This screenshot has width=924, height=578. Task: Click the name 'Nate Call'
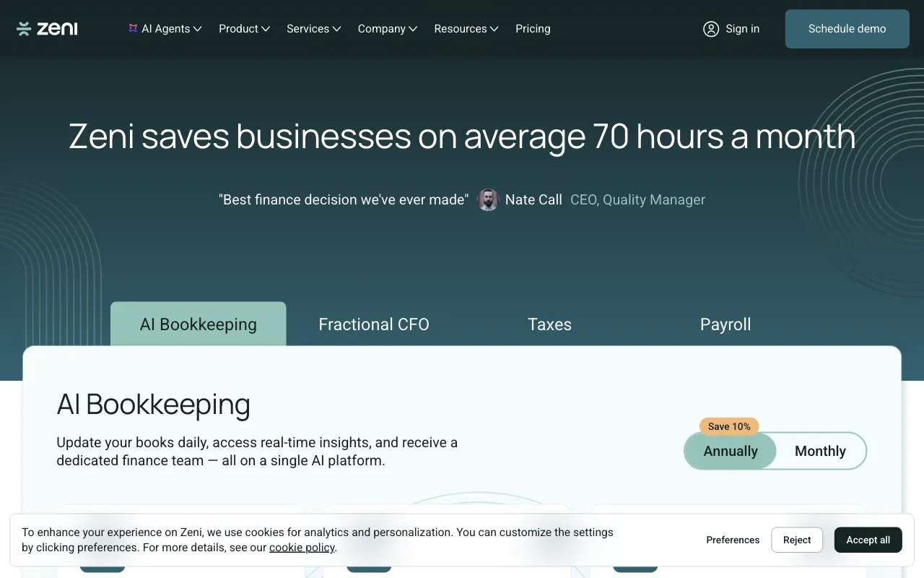click(x=533, y=199)
